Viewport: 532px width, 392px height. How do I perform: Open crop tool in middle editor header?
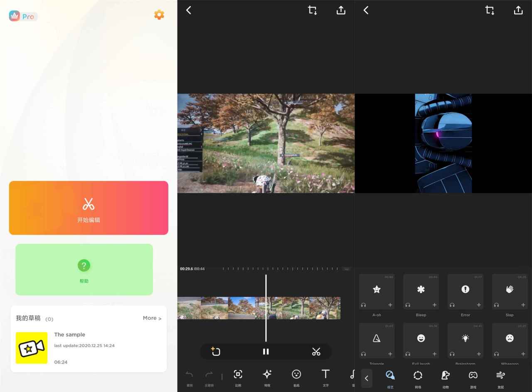[313, 10]
